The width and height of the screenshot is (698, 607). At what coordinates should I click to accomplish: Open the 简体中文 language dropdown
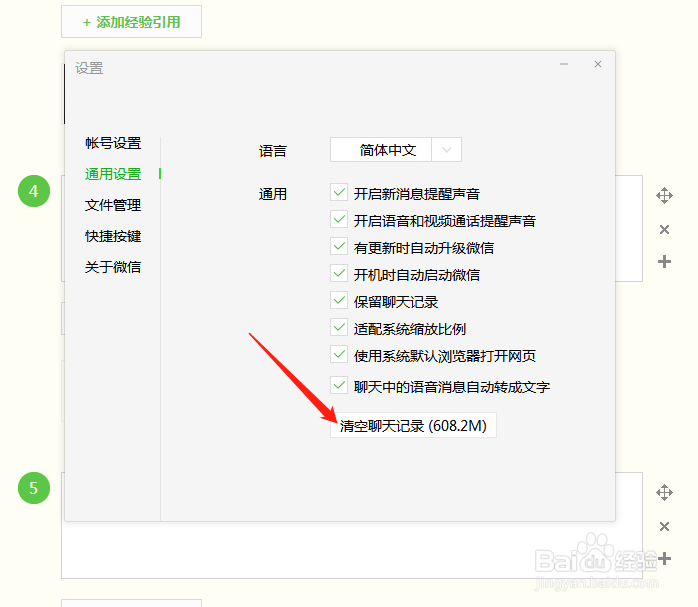tap(395, 150)
